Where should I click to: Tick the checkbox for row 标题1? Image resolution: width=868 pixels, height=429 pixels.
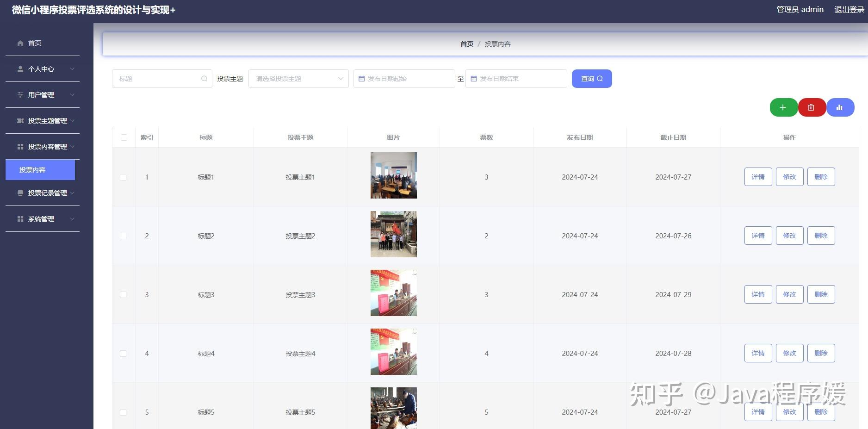(124, 177)
